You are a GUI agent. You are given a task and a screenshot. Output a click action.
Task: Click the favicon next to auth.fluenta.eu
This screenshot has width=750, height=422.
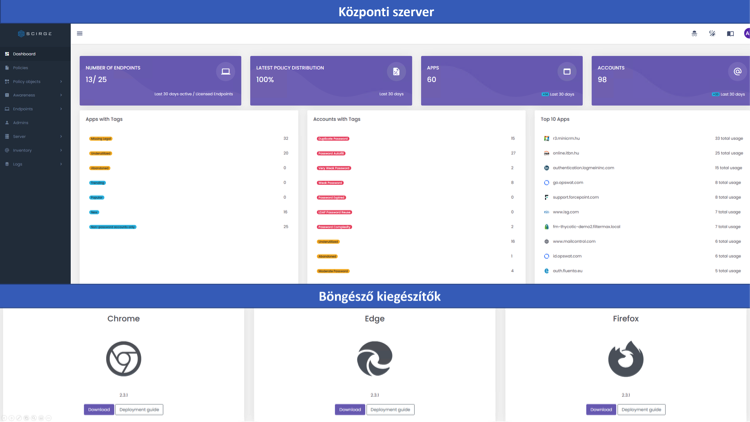click(547, 271)
